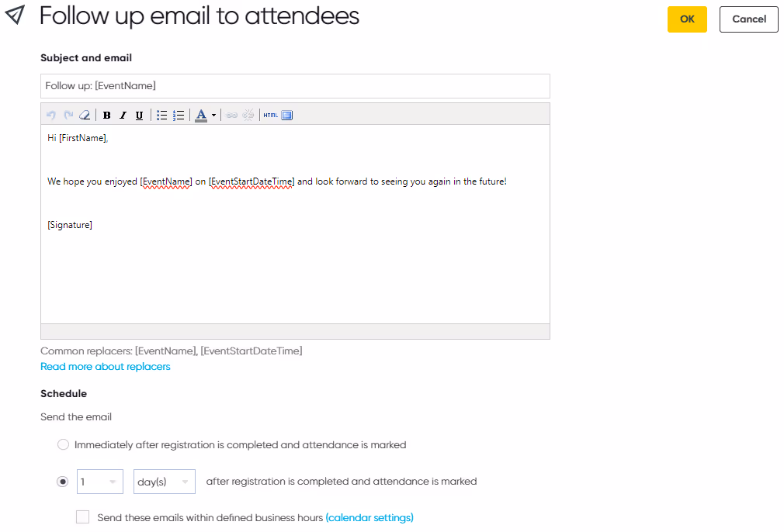
Task: Insert a numbered list
Action: (x=178, y=115)
